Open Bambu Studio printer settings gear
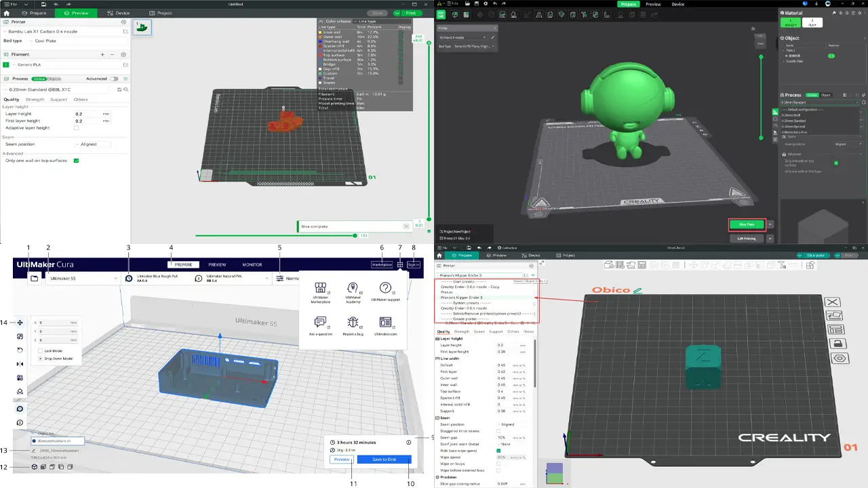868x488 pixels. (x=123, y=22)
